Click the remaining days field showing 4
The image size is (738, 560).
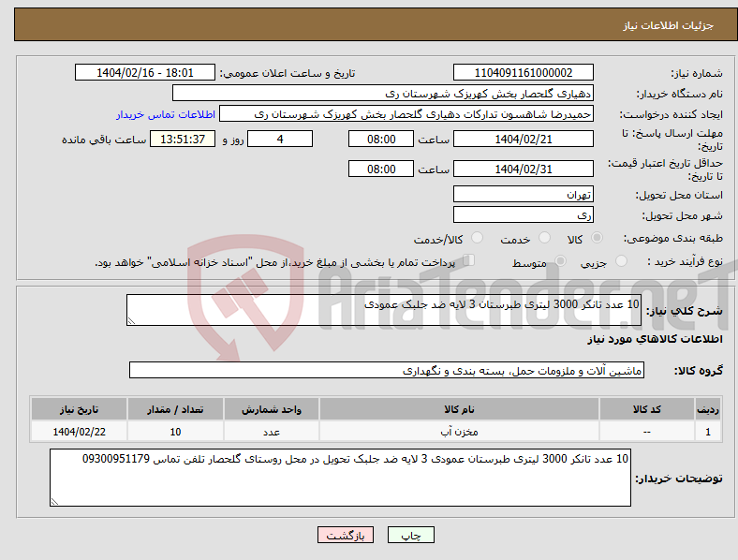280,139
